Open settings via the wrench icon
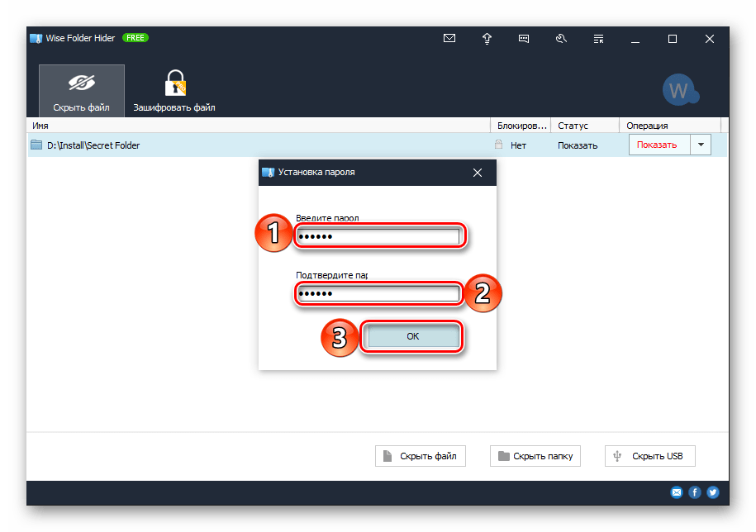This screenshot has width=756, height=532. coord(562,38)
